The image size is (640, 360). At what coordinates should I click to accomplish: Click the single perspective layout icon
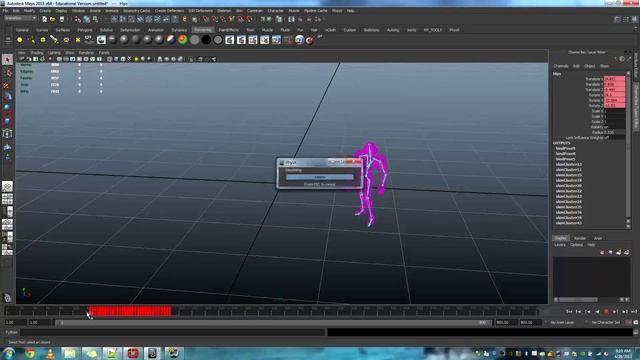(7, 187)
